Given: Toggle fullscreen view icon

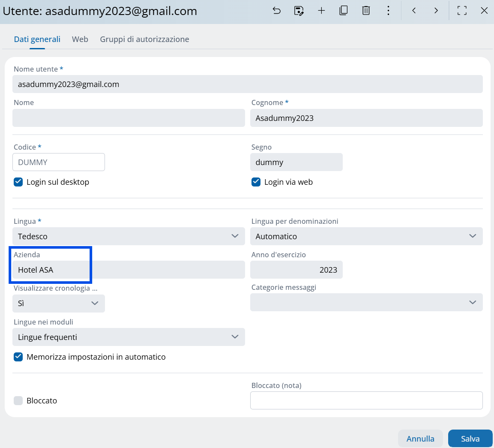Looking at the screenshot, I should 462,11.
